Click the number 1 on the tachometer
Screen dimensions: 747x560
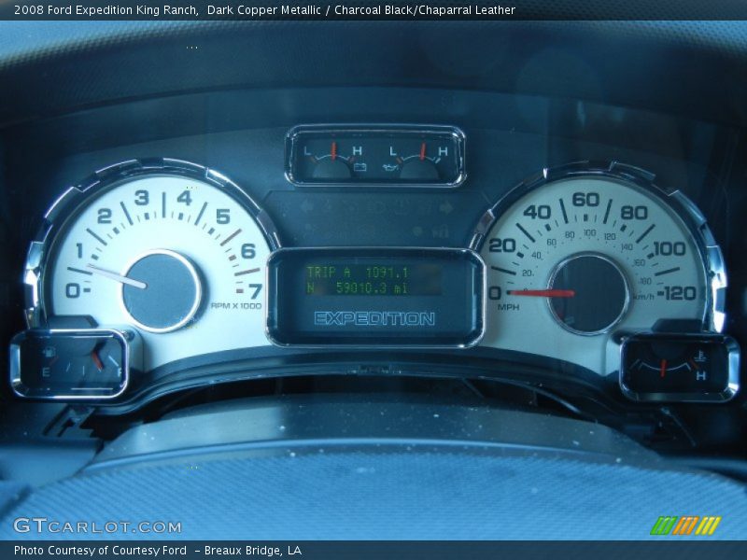tap(79, 250)
